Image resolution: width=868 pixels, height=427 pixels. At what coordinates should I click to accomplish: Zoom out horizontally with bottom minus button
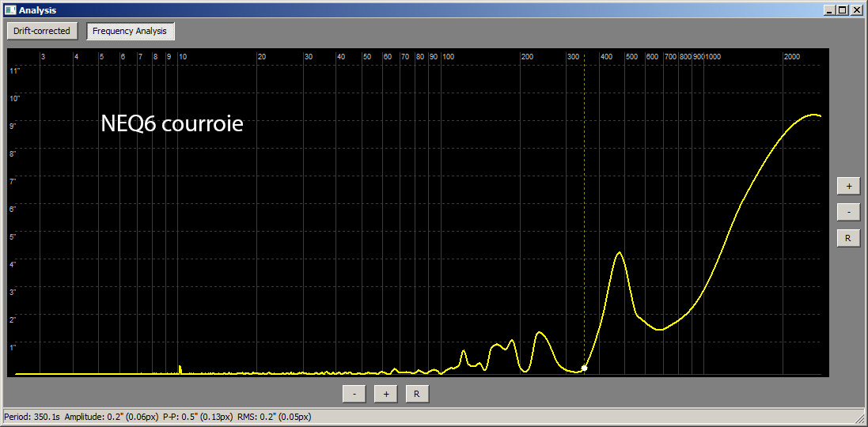click(x=354, y=394)
